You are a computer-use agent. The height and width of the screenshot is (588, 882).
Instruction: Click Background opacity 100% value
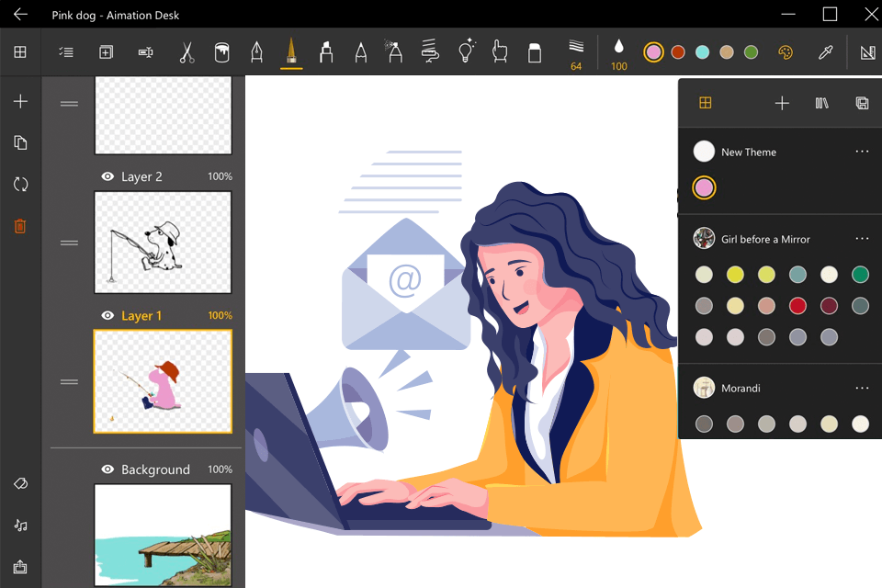(220, 469)
